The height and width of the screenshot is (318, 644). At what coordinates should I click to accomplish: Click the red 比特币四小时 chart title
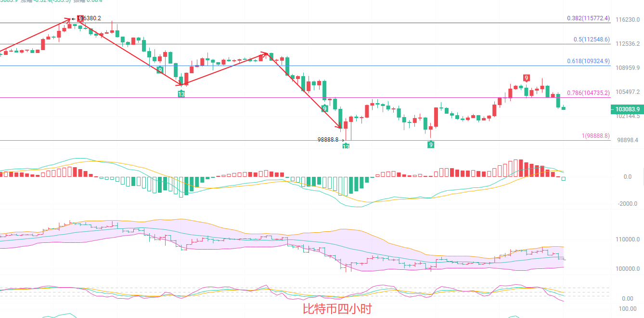coord(337,309)
